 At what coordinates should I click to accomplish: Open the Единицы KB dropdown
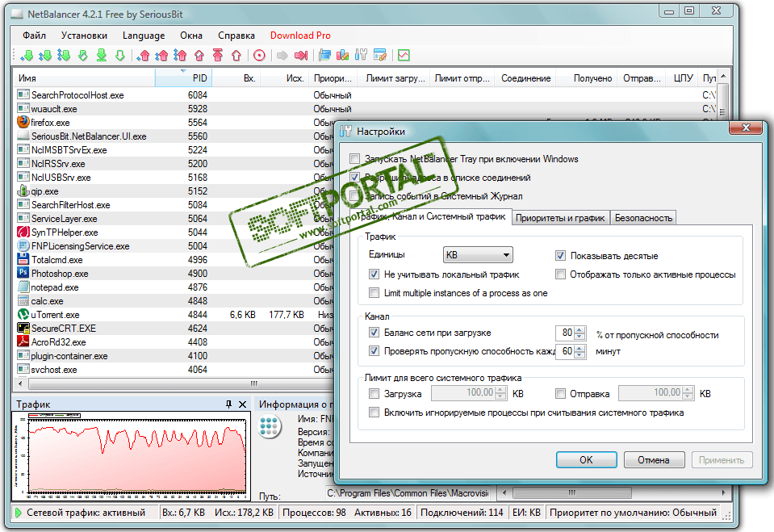pos(478,255)
